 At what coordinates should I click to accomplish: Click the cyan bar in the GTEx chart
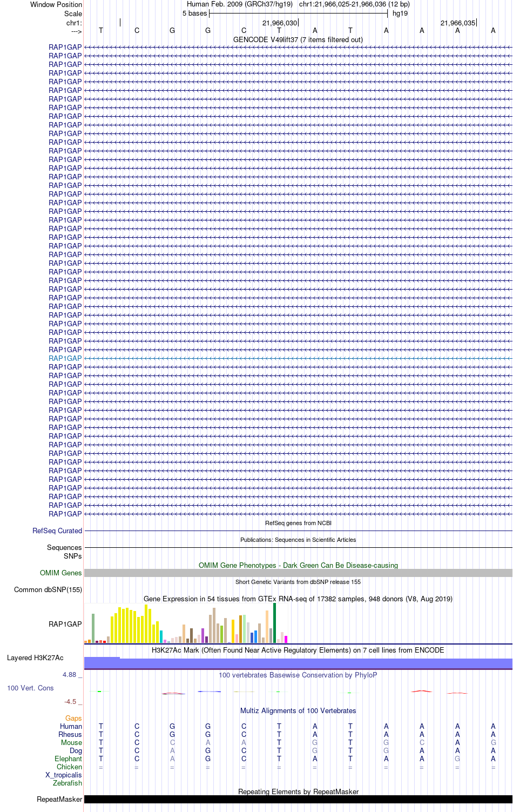[x=161, y=636]
